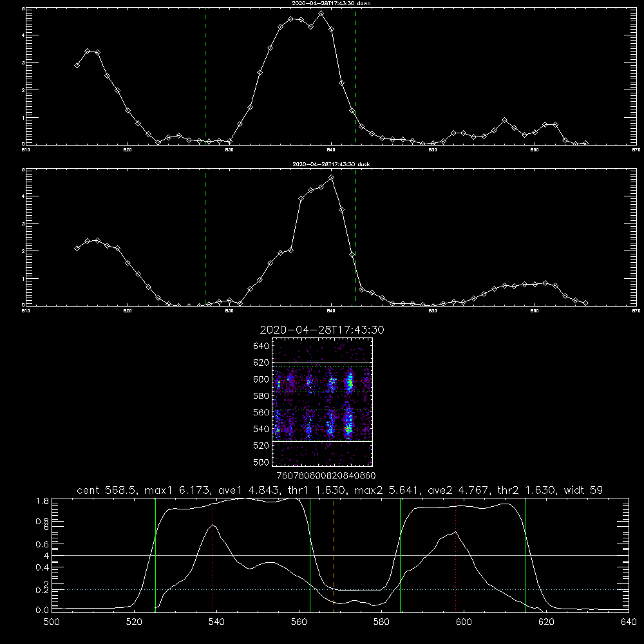This screenshot has width=644, height=644.
Task: Click the left green dashed line in dawn plot
Action: coord(205,76)
